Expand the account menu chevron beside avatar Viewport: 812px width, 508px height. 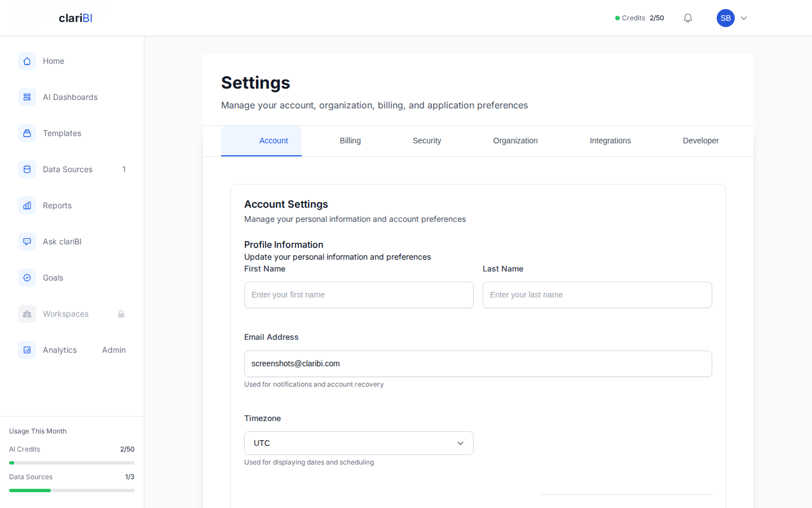(743, 18)
